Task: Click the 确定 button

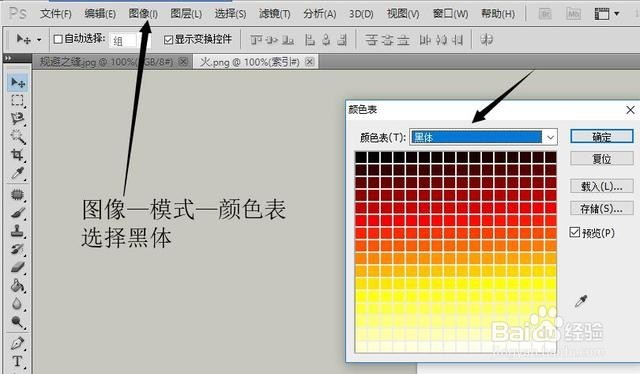Action: click(x=602, y=136)
